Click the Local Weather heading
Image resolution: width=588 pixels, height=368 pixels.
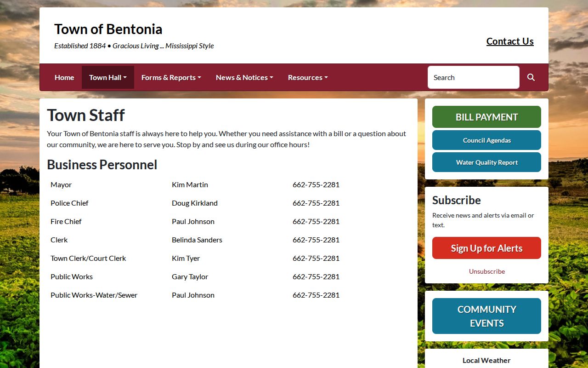tap(486, 361)
